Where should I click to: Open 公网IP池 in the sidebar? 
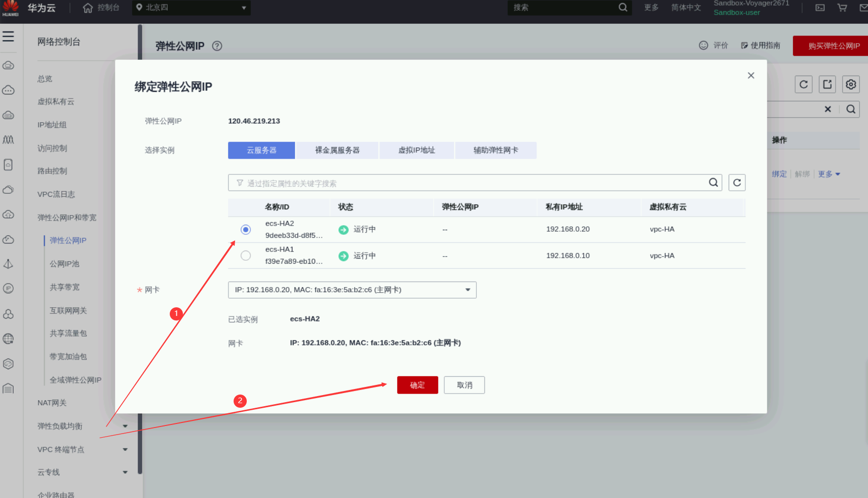[x=64, y=264]
